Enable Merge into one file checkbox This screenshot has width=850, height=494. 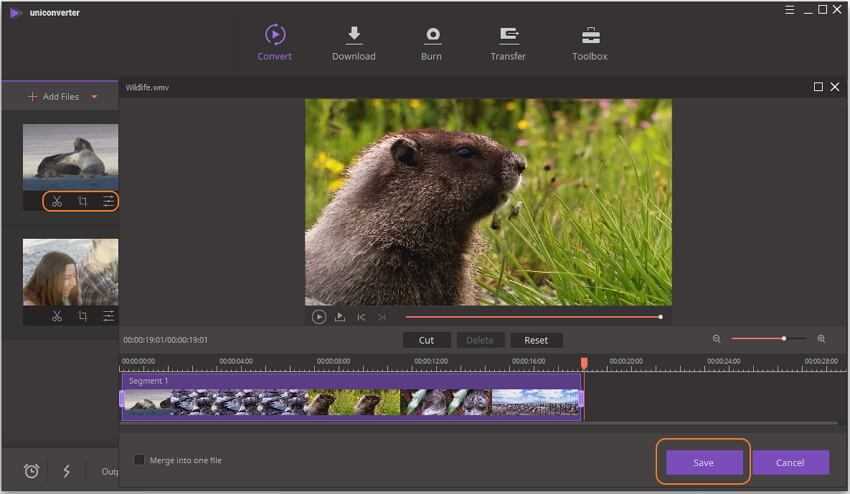(140, 460)
